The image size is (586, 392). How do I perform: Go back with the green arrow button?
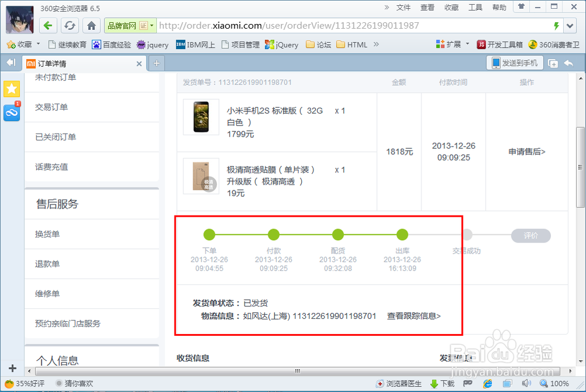tap(48, 25)
